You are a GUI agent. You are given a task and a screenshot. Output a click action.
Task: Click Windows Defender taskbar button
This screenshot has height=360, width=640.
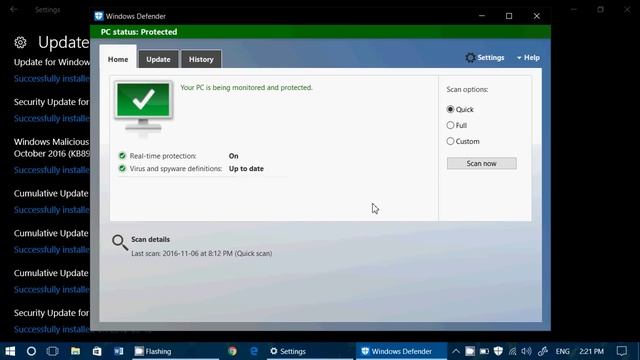click(x=401, y=351)
